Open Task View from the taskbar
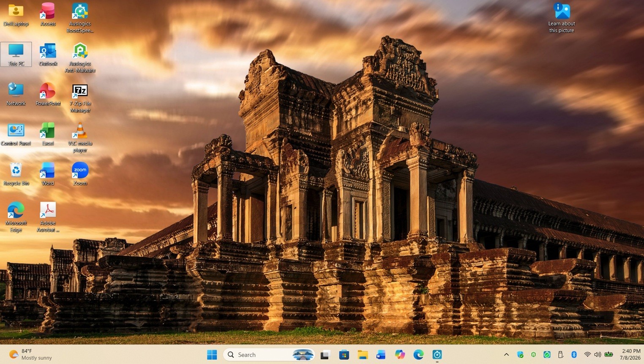The width and height of the screenshot is (644, 364). pos(325,355)
